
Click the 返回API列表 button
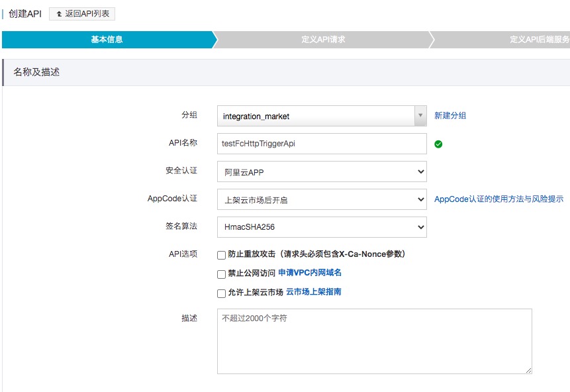click(x=82, y=14)
